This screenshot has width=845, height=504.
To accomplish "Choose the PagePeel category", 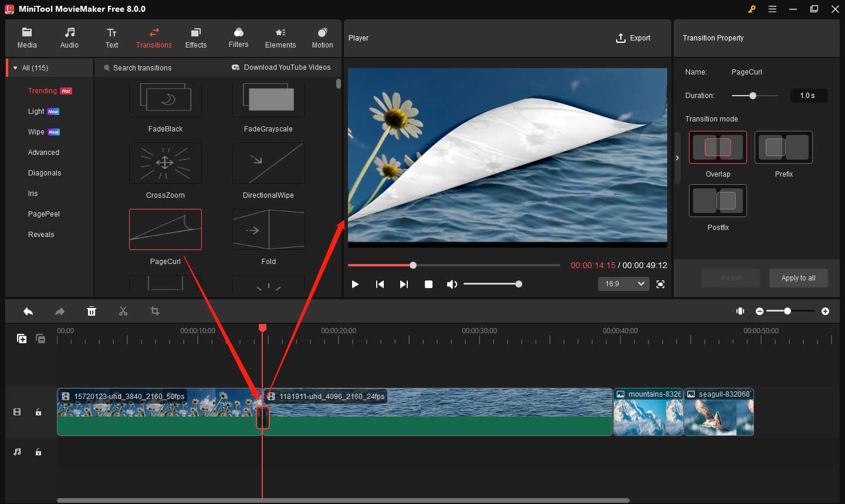I will (x=44, y=214).
